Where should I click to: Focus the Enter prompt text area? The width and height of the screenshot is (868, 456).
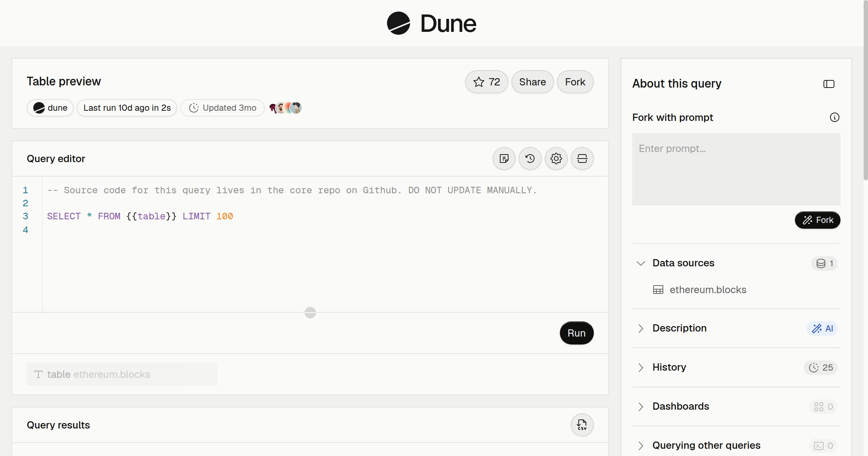pos(736,169)
